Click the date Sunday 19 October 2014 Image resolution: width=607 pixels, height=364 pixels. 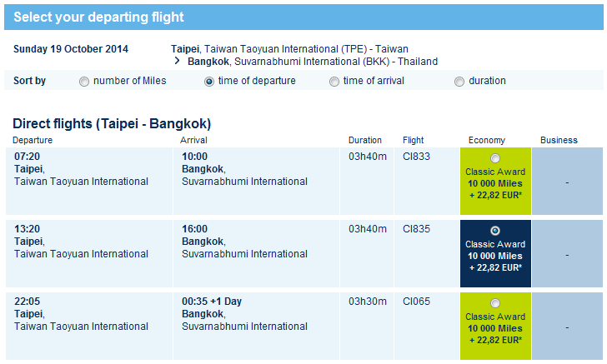(71, 48)
